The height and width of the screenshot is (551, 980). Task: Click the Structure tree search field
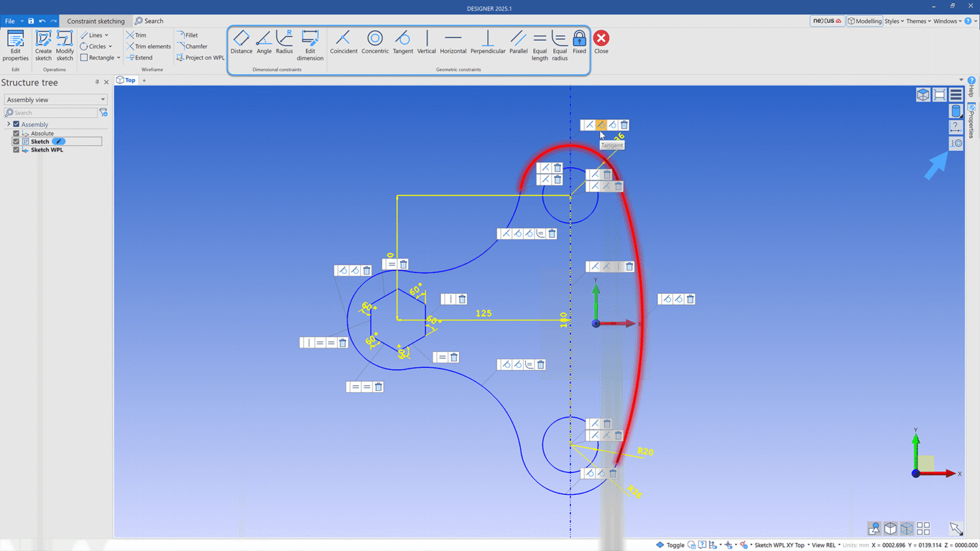[51, 113]
